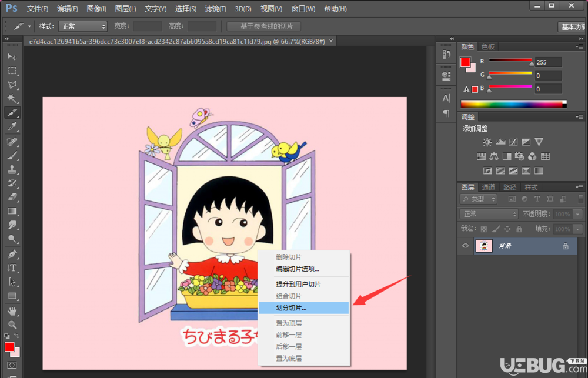Select the Smudge tool

click(x=12, y=225)
